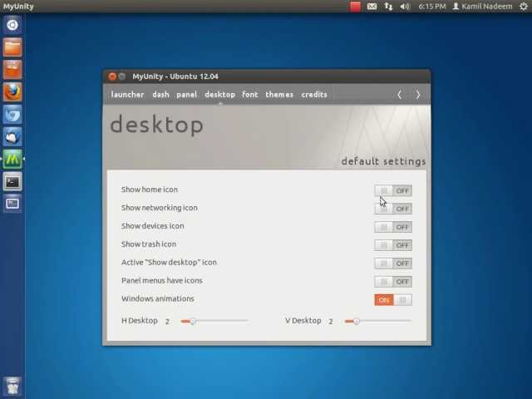Open the sound volume indicator
The height and width of the screenshot is (399, 532).
click(405, 7)
